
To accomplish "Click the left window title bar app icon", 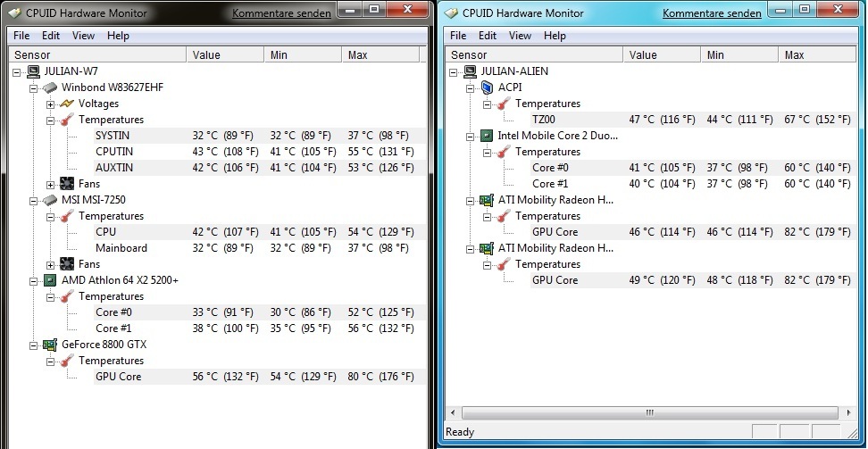I will coord(15,12).
